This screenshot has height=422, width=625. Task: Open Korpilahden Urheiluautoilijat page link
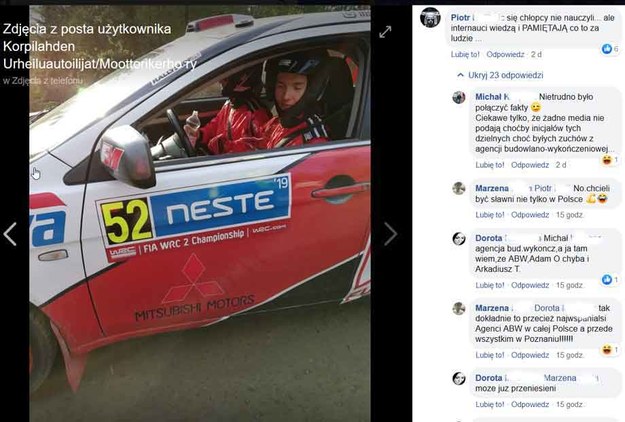tap(100, 55)
